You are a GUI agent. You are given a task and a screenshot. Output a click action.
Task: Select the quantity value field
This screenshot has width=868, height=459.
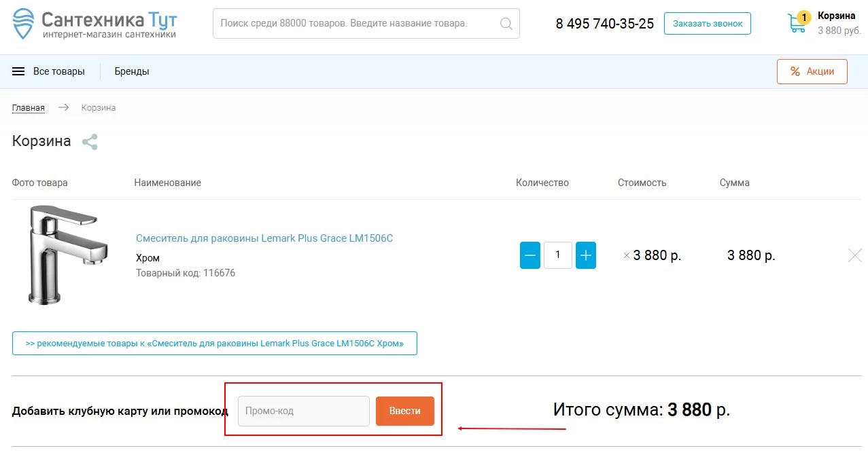557,255
